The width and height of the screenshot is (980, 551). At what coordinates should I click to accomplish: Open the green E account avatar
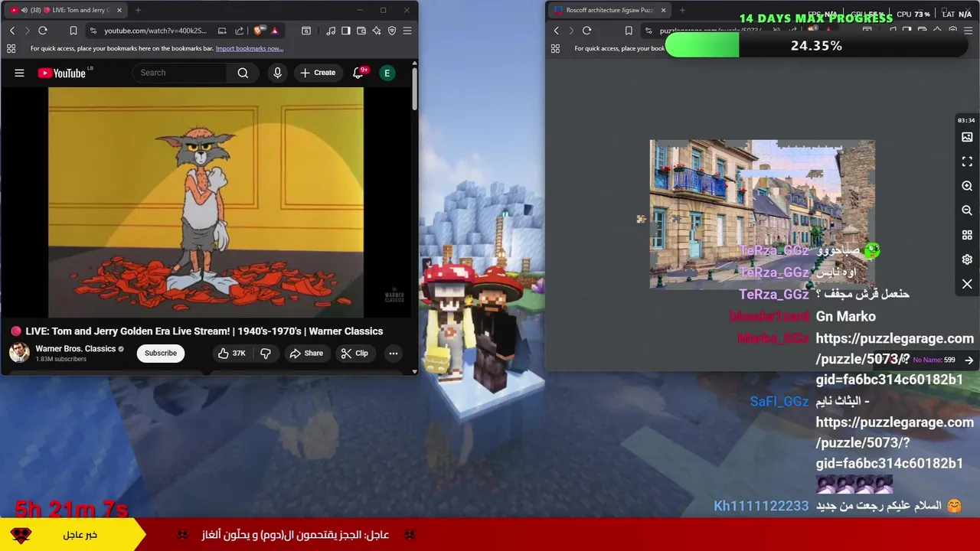click(x=387, y=73)
